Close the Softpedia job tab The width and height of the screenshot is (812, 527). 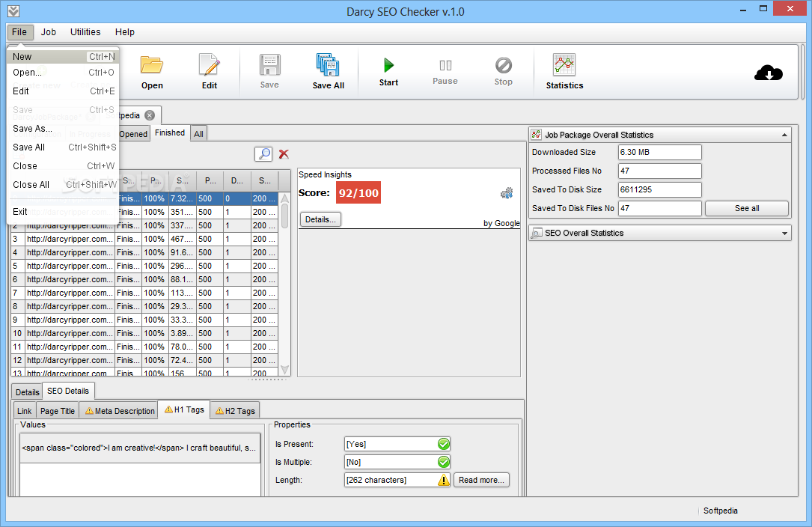[150, 115]
